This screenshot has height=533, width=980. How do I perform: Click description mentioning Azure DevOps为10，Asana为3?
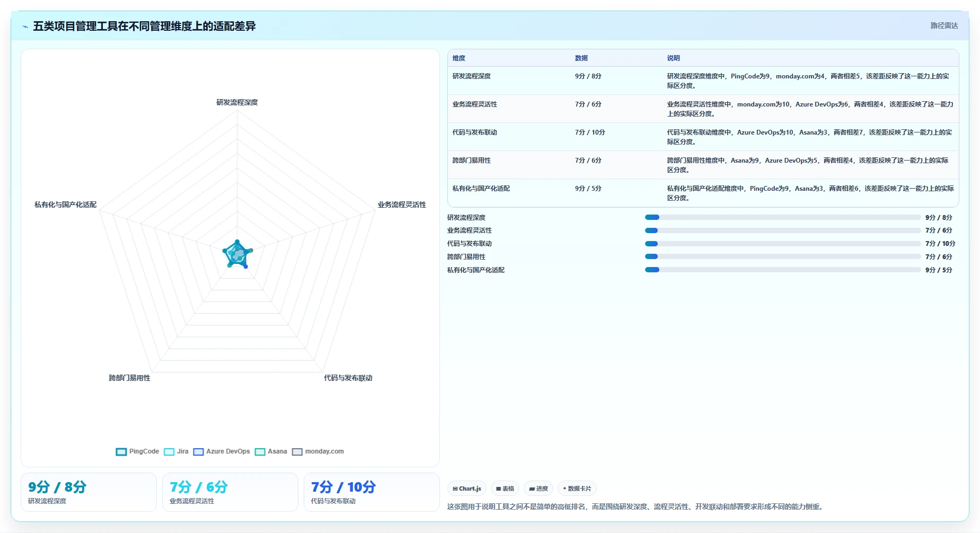(x=809, y=137)
